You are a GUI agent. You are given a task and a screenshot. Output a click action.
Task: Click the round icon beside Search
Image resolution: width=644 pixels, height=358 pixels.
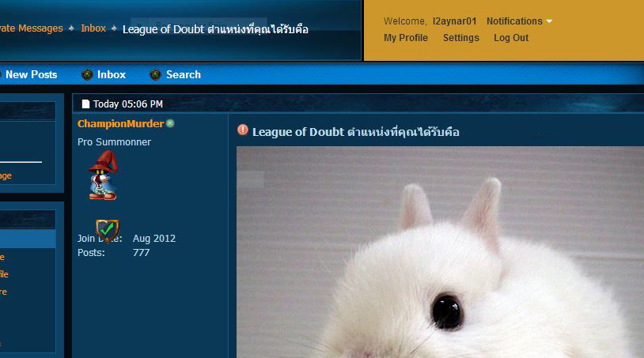[x=155, y=74]
